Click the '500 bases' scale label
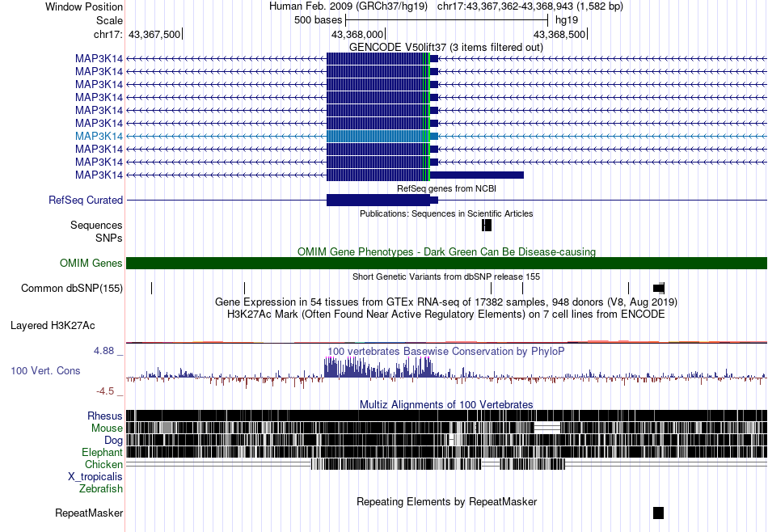This screenshot has height=532, width=768. (319, 20)
